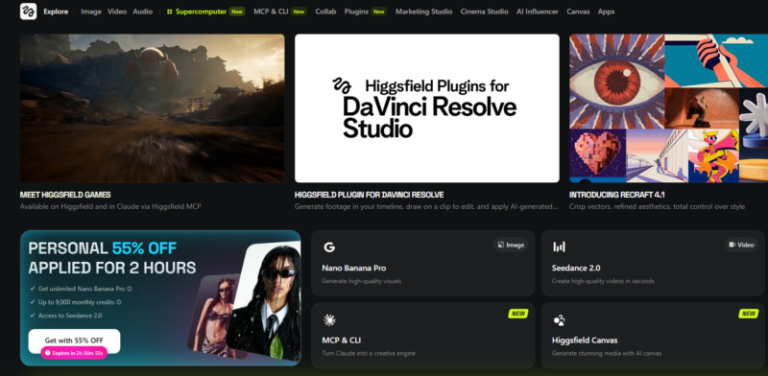Screen dimensions: 768x376
Task: Open the Apps menu item
Action: [x=606, y=12]
